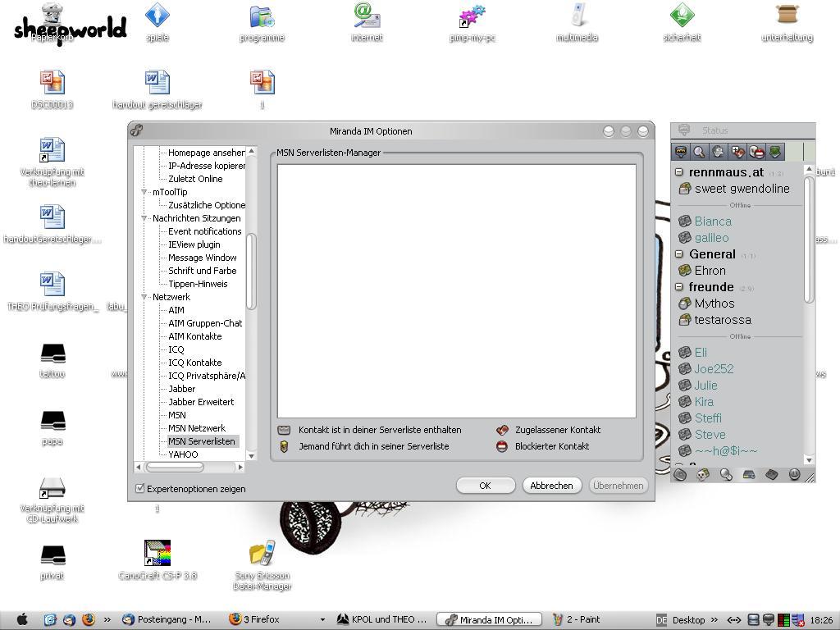
Task: Switch to the 2 - Paint taskbar item
Action: 577,620
